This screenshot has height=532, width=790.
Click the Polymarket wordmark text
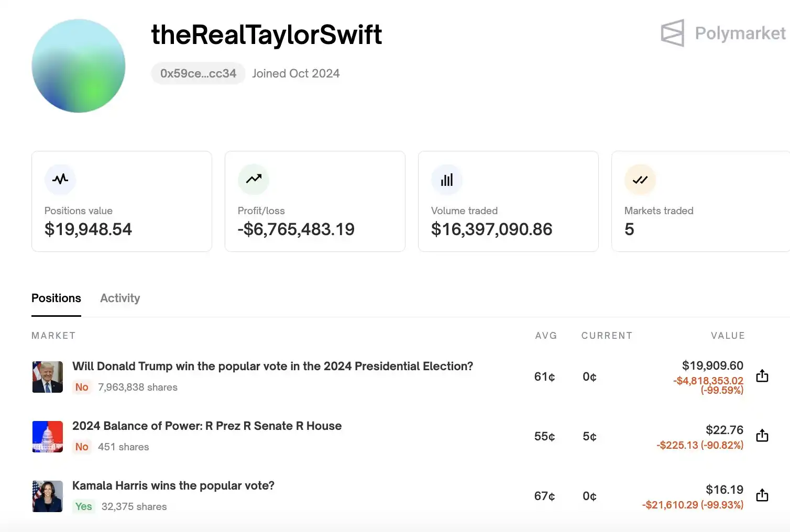740,34
